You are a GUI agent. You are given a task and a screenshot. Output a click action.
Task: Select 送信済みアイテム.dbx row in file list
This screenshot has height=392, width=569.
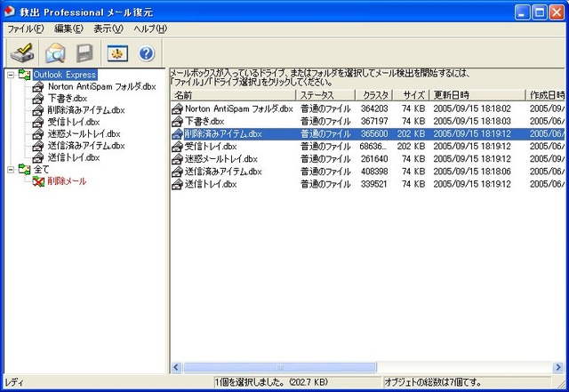[x=367, y=172]
